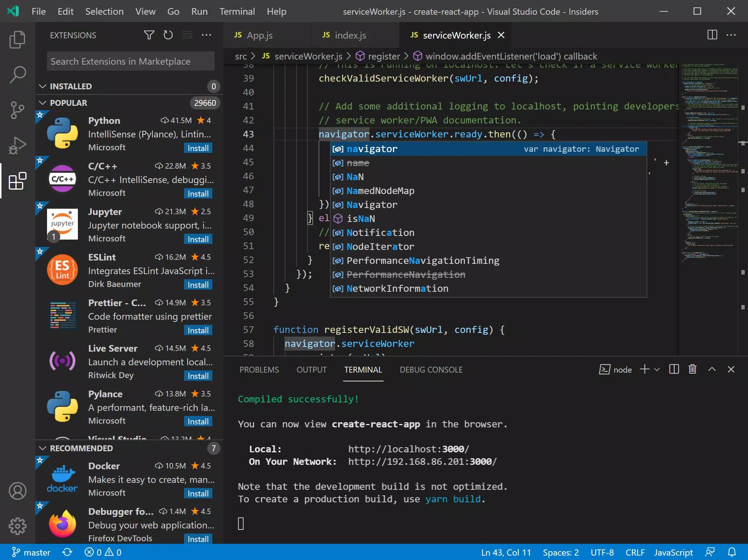The image size is (748, 560).
Task: Collapse the RECOMMENDED section
Action: (x=43, y=448)
